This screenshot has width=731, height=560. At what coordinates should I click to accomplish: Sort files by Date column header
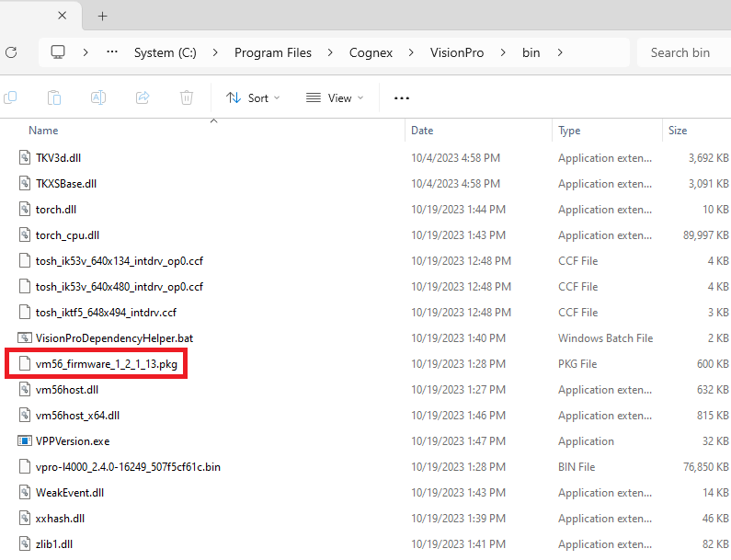422,131
